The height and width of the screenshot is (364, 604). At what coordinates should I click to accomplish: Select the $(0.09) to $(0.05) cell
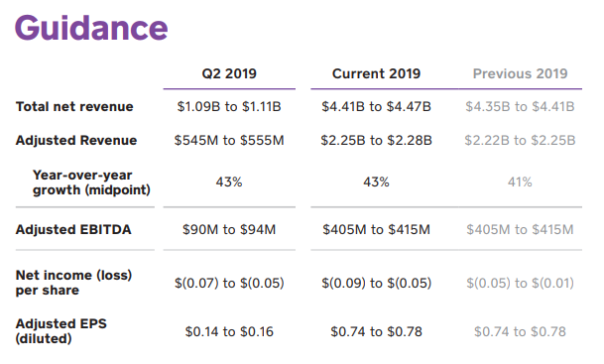point(376,283)
